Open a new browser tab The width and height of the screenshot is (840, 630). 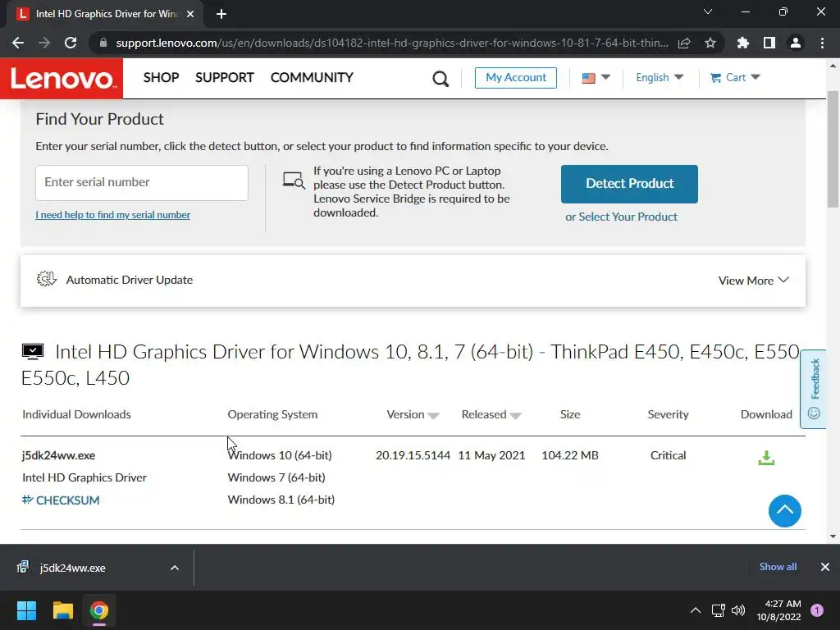(221, 14)
